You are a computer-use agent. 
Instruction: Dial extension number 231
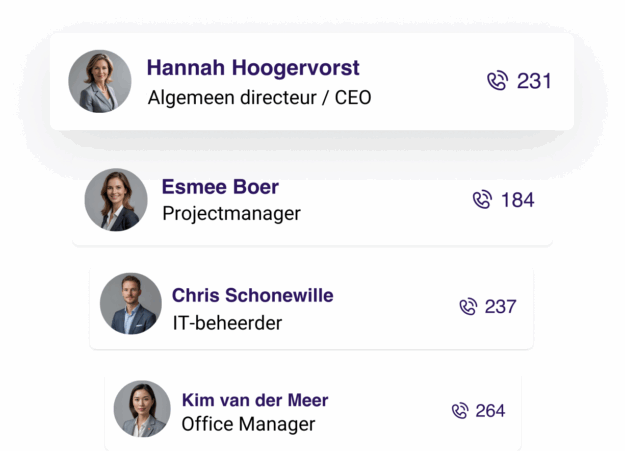(534, 81)
